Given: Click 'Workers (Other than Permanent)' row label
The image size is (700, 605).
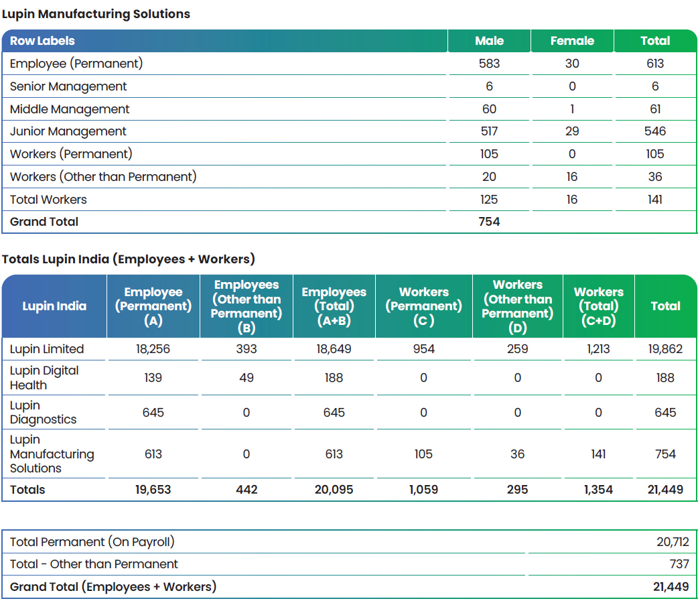Looking at the screenshot, I should coord(103,177).
